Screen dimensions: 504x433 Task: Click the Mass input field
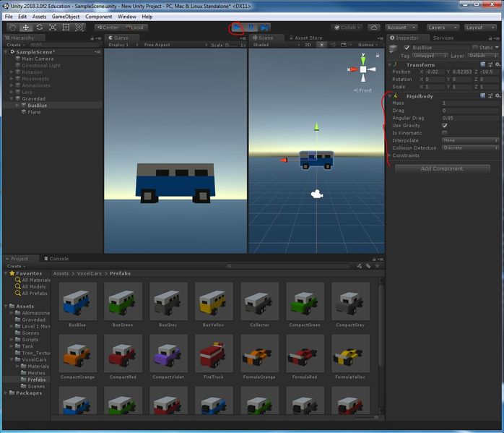click(x=470, y=103)
